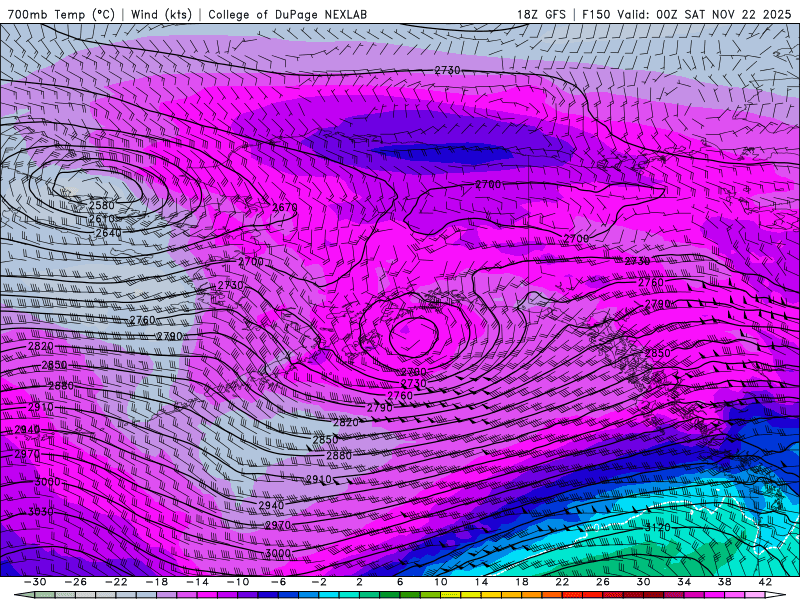Click the -18 color scale label
The width and height of the screenshot is (800, 600).
[x=157, y=582]
